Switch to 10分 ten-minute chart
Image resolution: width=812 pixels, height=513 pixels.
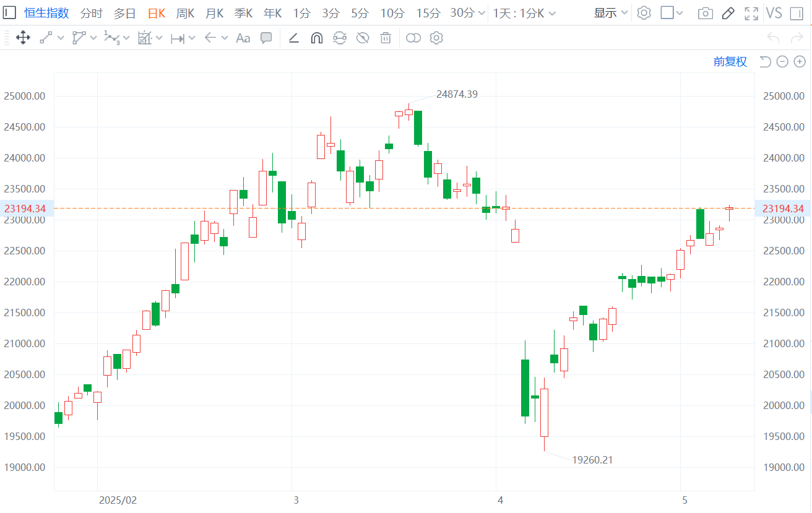392,13
